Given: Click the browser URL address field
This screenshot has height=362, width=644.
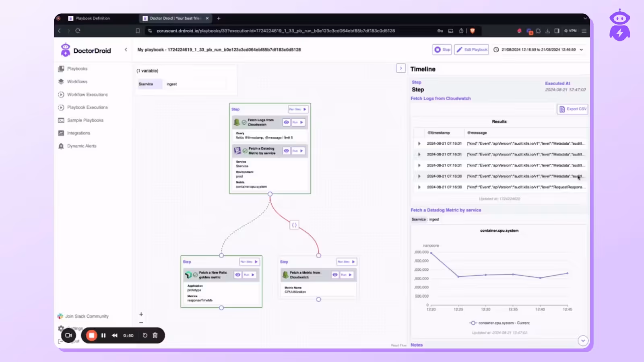Looking at the screenshot, I should 276,31.
